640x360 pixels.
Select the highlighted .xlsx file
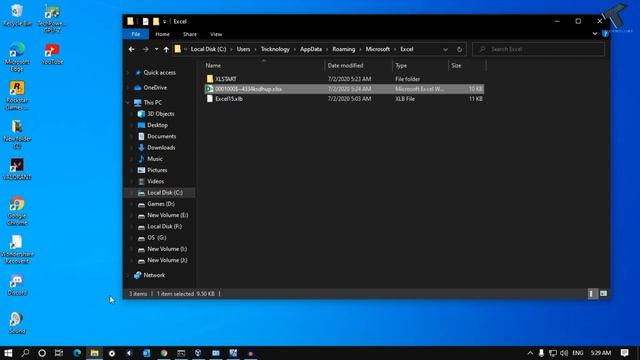(344, 89)
